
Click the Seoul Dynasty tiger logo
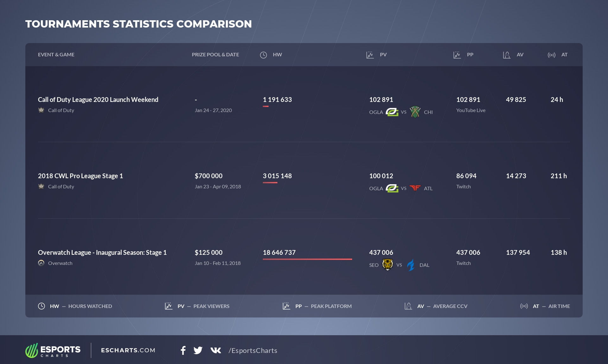[x=387, y=265]
